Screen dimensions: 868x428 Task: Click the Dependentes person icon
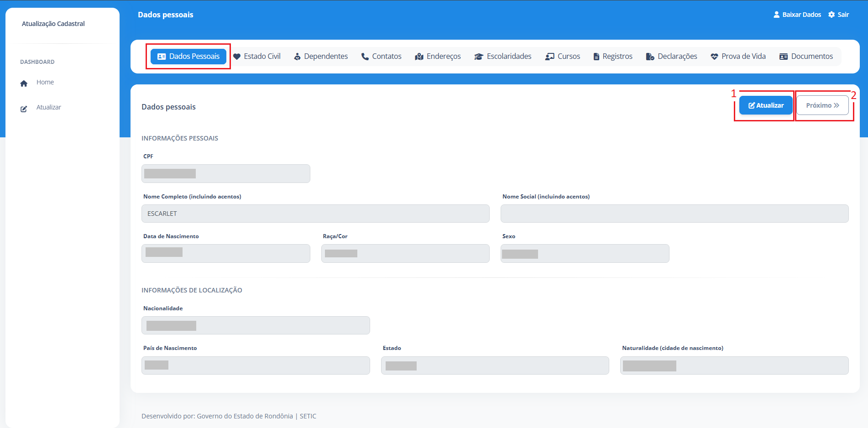(x=297, y=57)
